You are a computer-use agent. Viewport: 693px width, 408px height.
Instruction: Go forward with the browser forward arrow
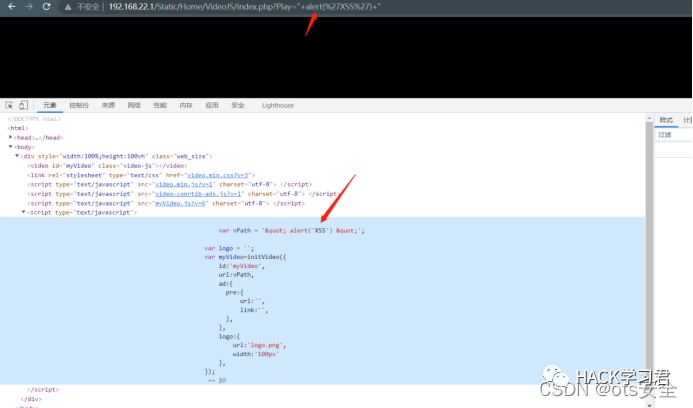29,7
